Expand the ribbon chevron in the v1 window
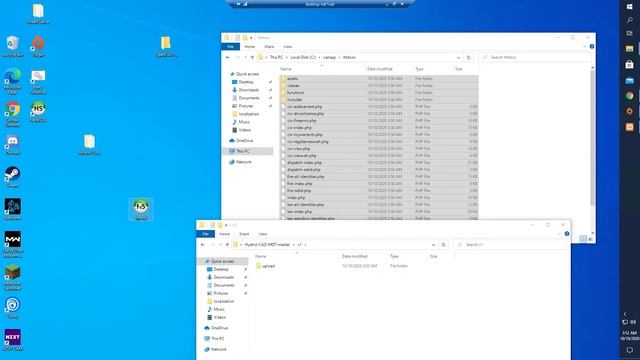Screen dimensions: 640x360 (560, 234)
